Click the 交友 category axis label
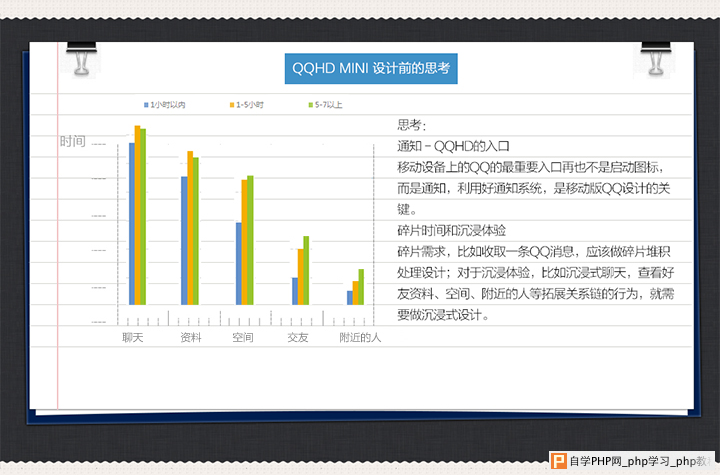Screen dimensions: 720x475 click(x=298, y=338)
